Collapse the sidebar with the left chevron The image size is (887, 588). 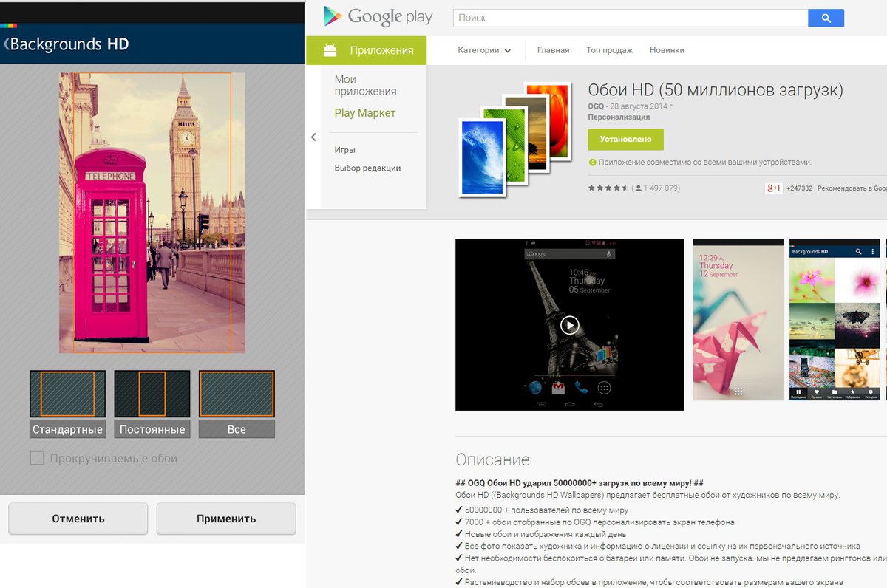pos(313,137)
